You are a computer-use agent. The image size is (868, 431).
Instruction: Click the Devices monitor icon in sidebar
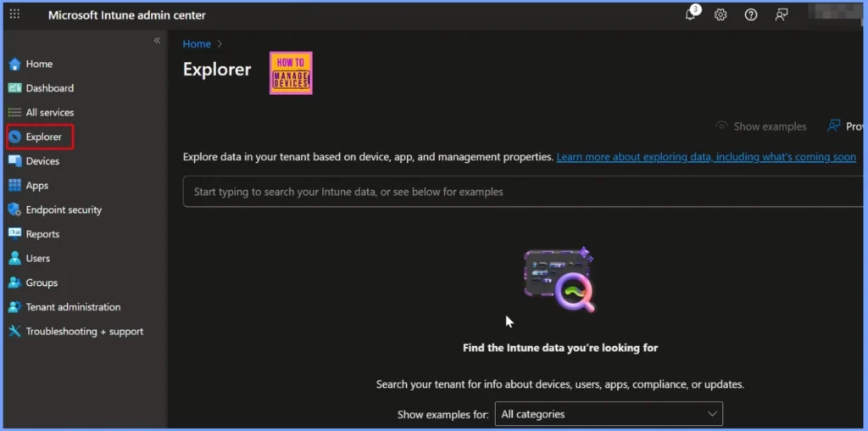pyautogui.click(x=14, y=161)
